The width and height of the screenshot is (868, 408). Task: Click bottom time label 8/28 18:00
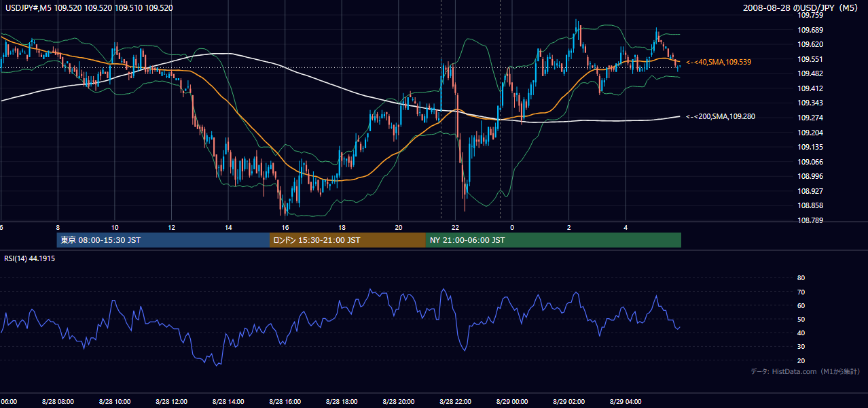click(341, 401)
